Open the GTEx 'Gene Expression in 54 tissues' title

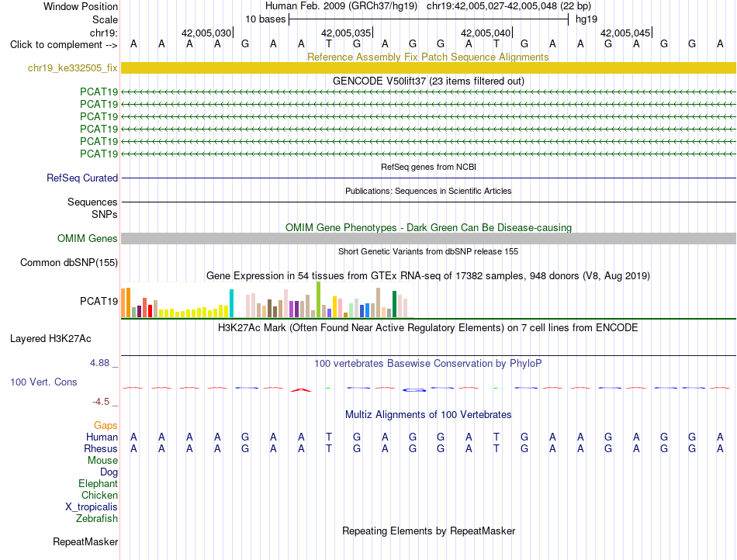pyautogui.click(x=428, y=276)
